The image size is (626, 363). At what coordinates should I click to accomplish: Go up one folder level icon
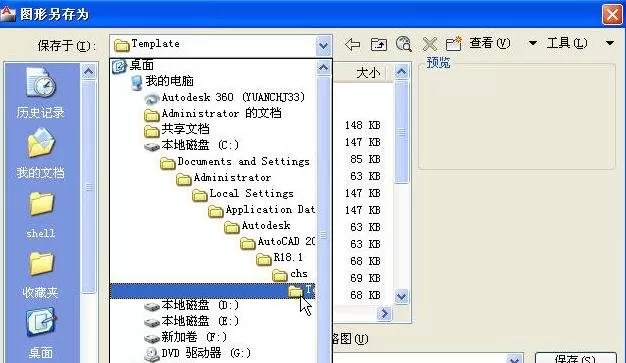(378, 44)
